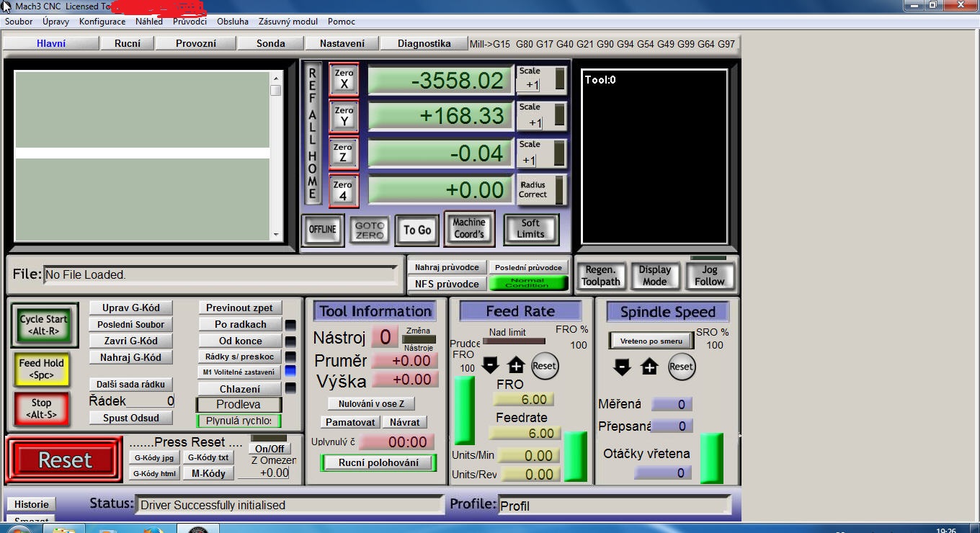Show G-Kódy jpg reference
The image size is (980, 533).
pos(153,457)
